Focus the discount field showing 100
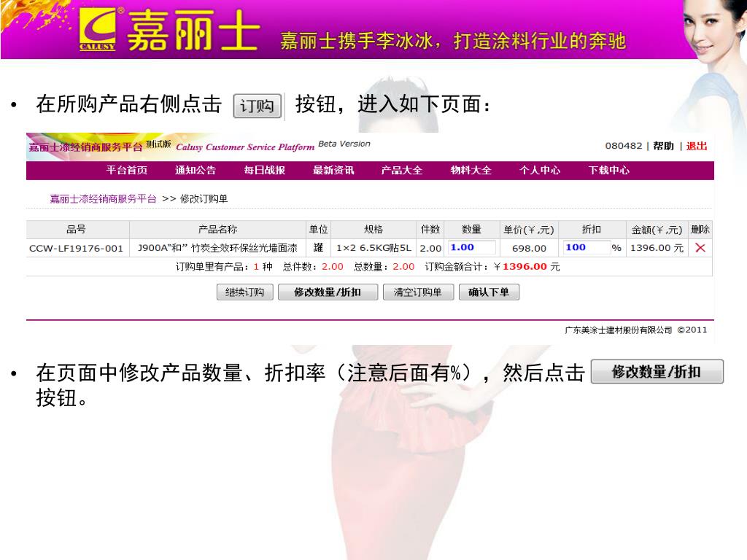The width and height of the screenshot is (747, 560). pos(587,248)
